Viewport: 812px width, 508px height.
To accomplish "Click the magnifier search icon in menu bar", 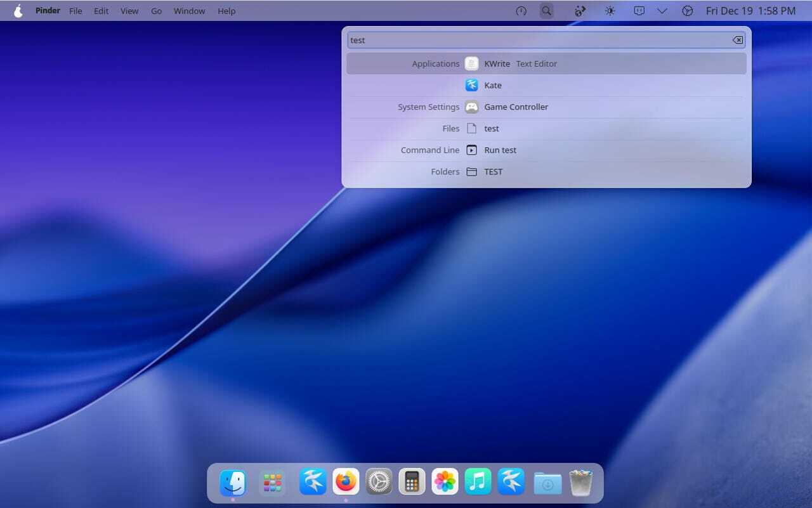I will [x=546, y=11].
